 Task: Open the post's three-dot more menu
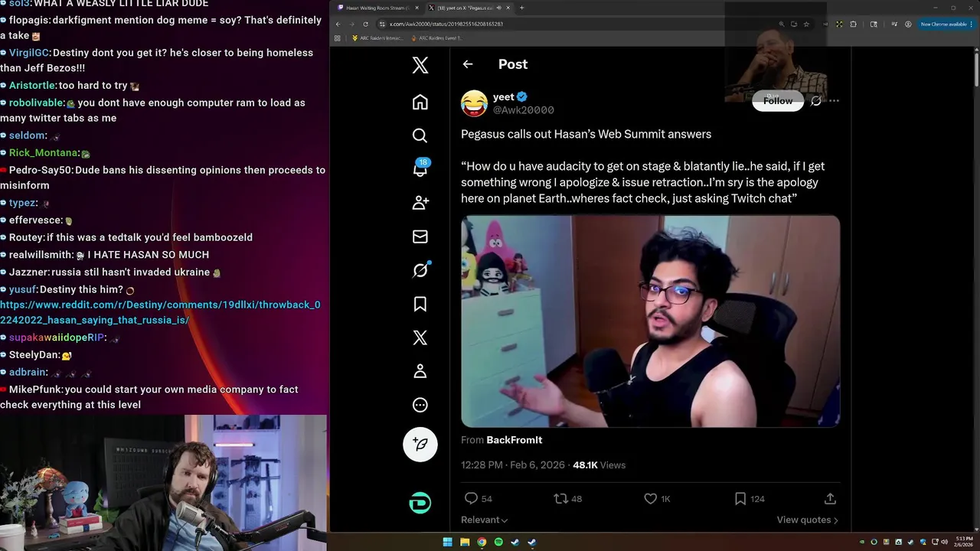[834, 101]
